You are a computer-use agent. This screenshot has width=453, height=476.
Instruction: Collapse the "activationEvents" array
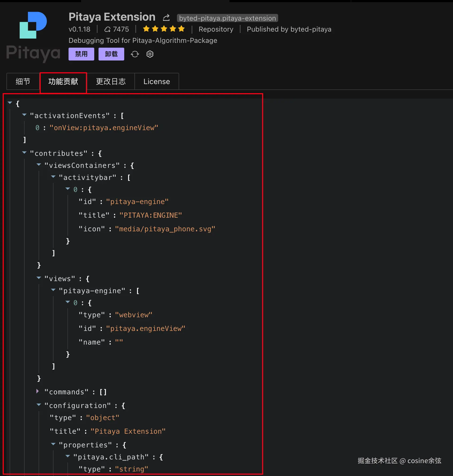click(x=24, y=115)
